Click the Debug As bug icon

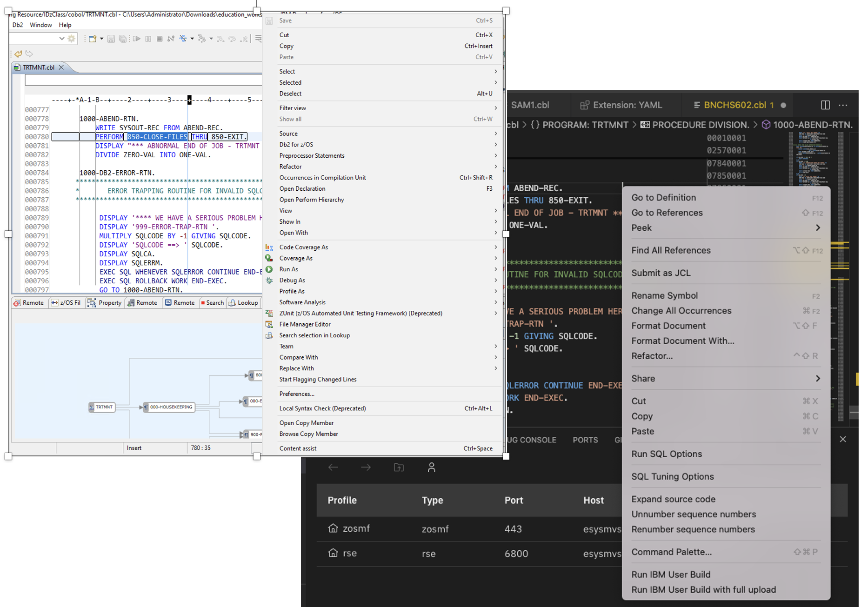[x=269, y=281]
